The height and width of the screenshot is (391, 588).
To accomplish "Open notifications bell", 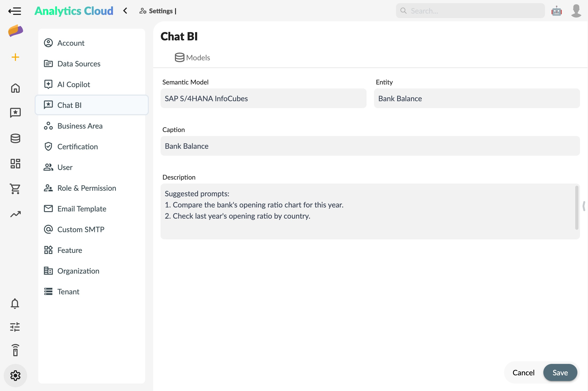I will (15, 303).
